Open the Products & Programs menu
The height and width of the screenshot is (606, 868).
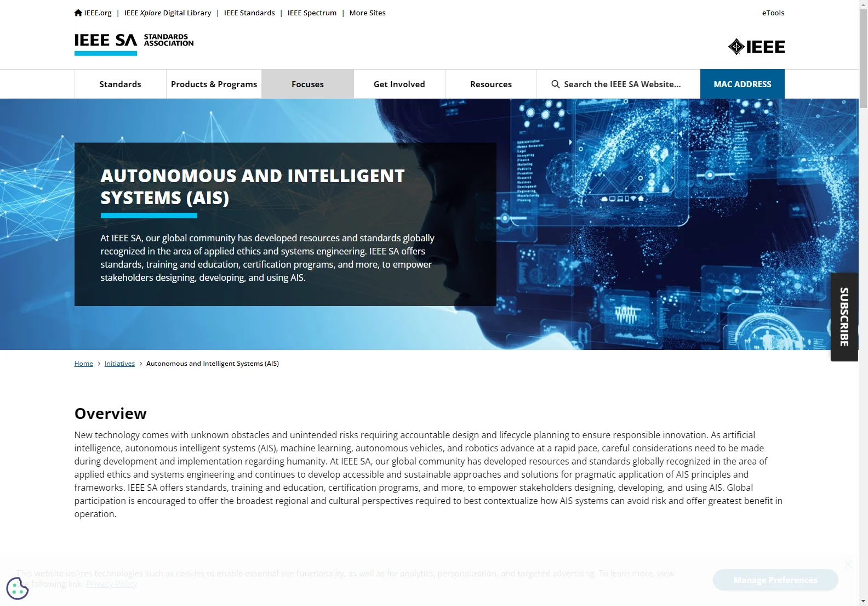(x=214, y=84)
